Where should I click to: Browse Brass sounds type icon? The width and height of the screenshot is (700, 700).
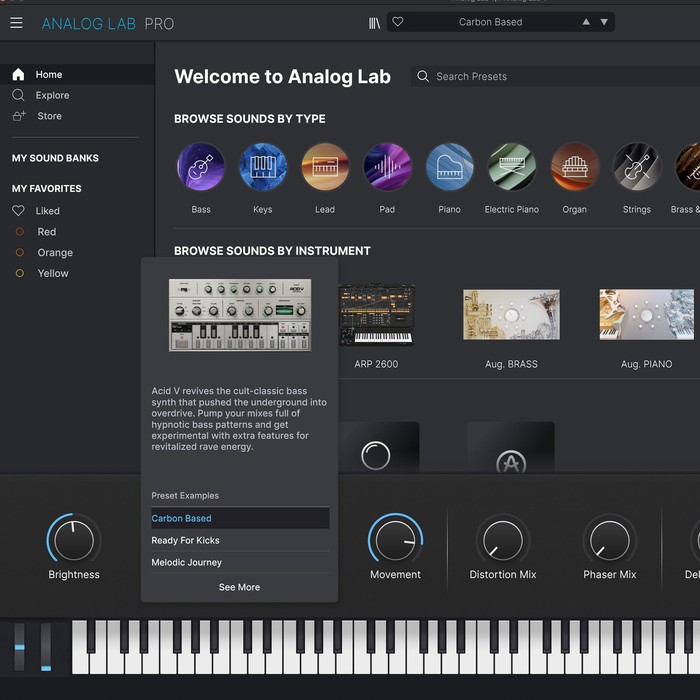click(688, 167)
